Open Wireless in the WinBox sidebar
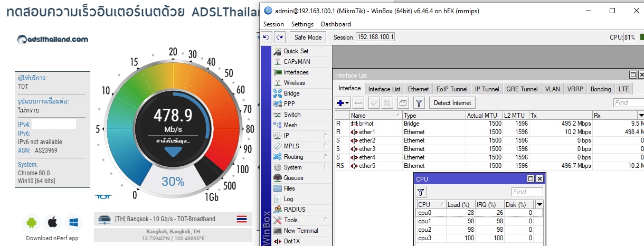644x246 pixels. (294, 83)
